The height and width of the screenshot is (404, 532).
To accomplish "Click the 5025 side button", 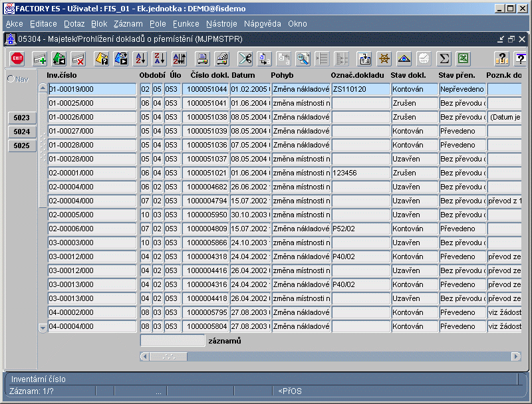I will tap(22, 146).
